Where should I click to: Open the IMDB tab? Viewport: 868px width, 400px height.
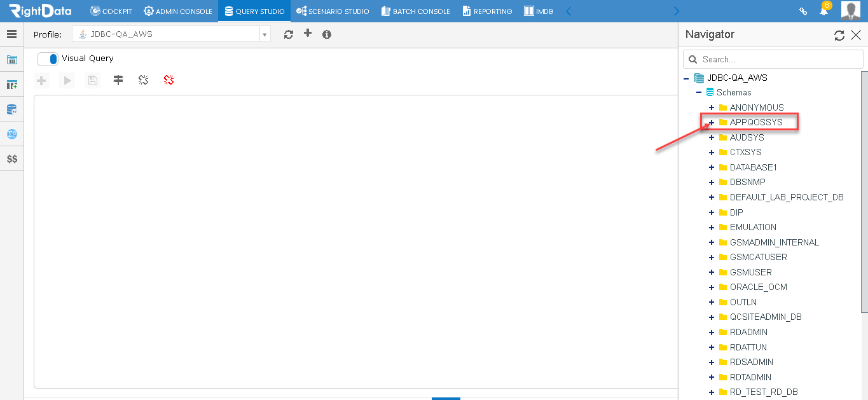538,11
